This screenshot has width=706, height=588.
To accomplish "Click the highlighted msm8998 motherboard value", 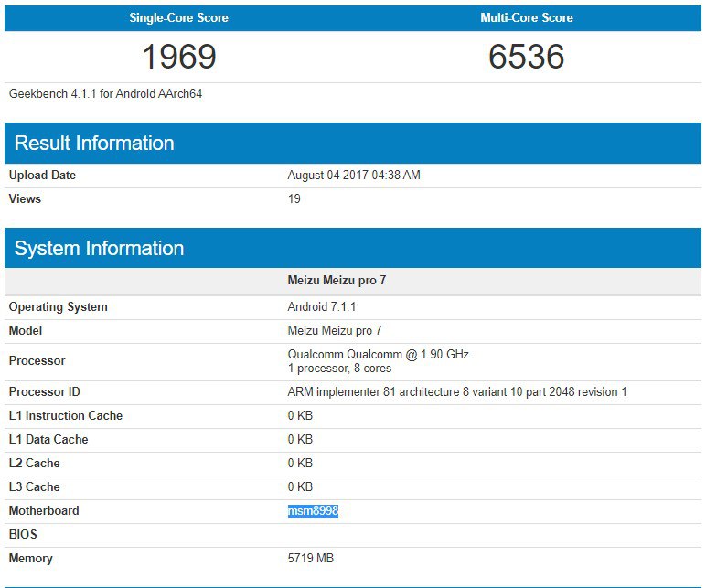I will point(313,511).
